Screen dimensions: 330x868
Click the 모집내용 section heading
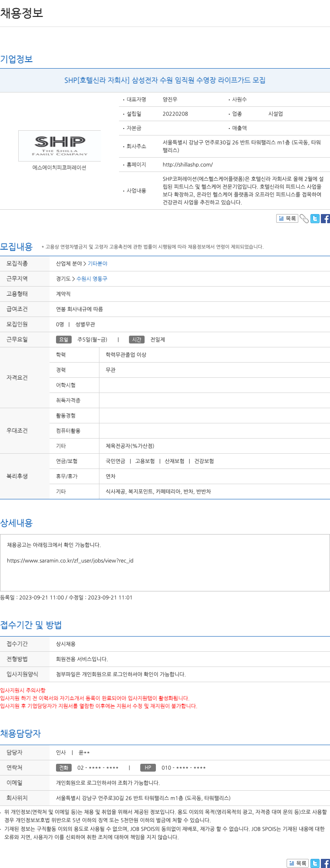click(x=16, y=247)
